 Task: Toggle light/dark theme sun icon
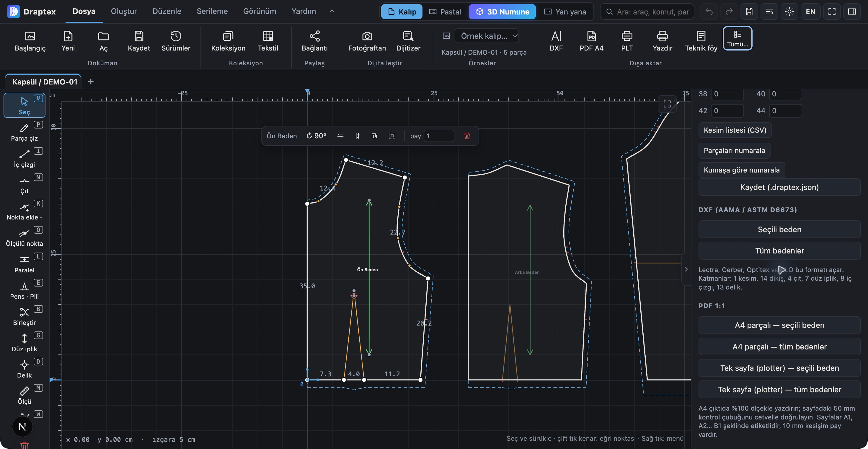(789, 12)
